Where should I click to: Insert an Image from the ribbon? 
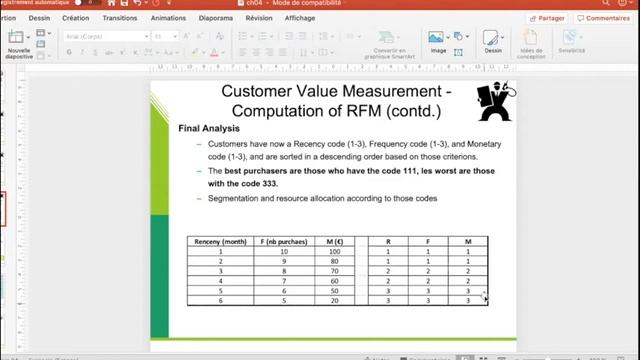click(437, 42)
